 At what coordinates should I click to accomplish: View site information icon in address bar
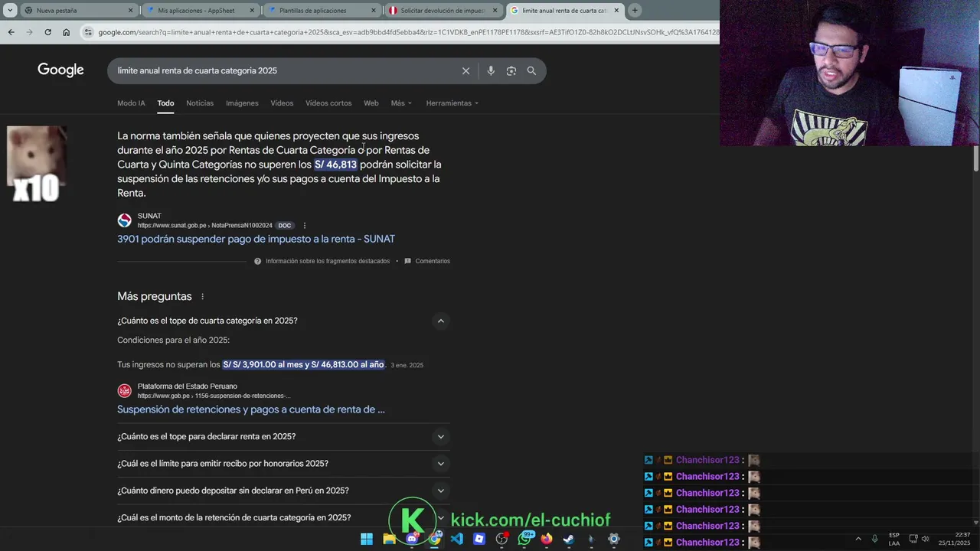(89, 32)
